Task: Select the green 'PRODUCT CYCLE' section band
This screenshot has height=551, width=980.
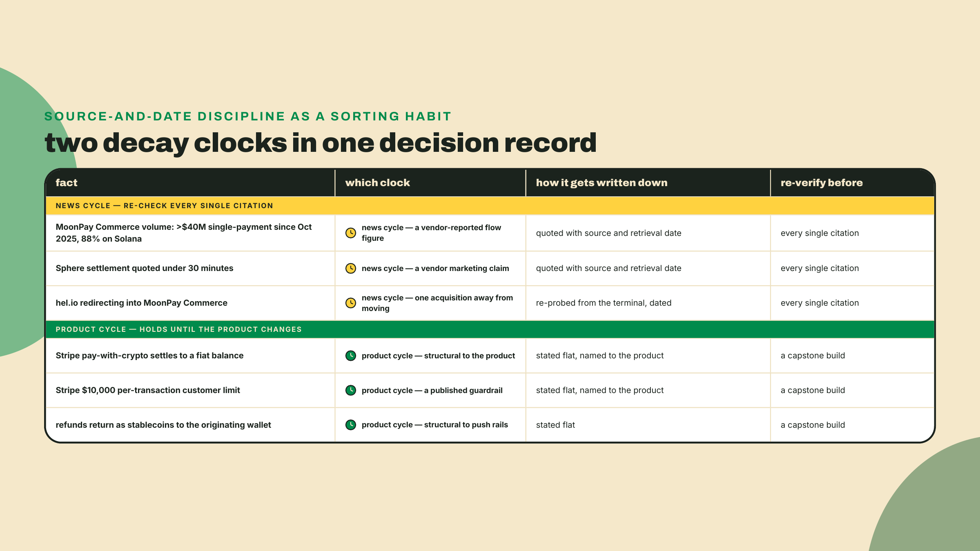Action: pos(490,329)
